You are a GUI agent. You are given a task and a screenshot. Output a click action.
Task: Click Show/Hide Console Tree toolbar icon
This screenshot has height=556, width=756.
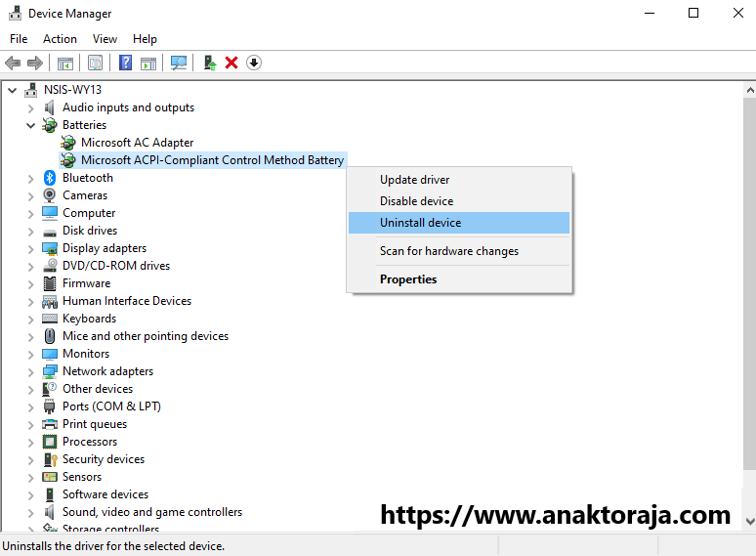[x=65, y=64]
